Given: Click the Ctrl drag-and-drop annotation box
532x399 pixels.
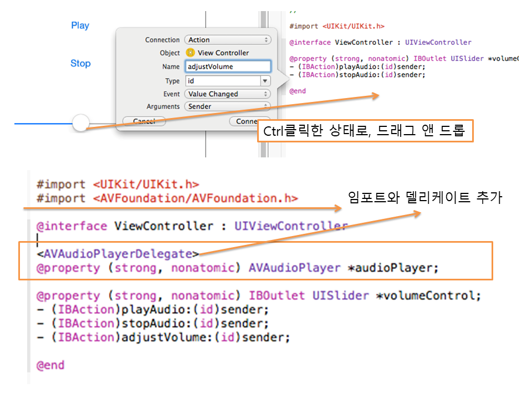Looking at the screenshot, I should coord(365,132).
